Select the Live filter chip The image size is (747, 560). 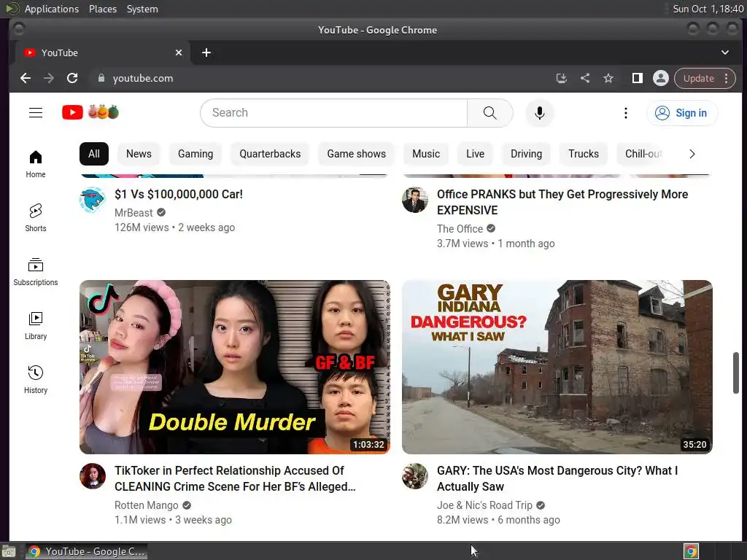[x=475, y=154]
